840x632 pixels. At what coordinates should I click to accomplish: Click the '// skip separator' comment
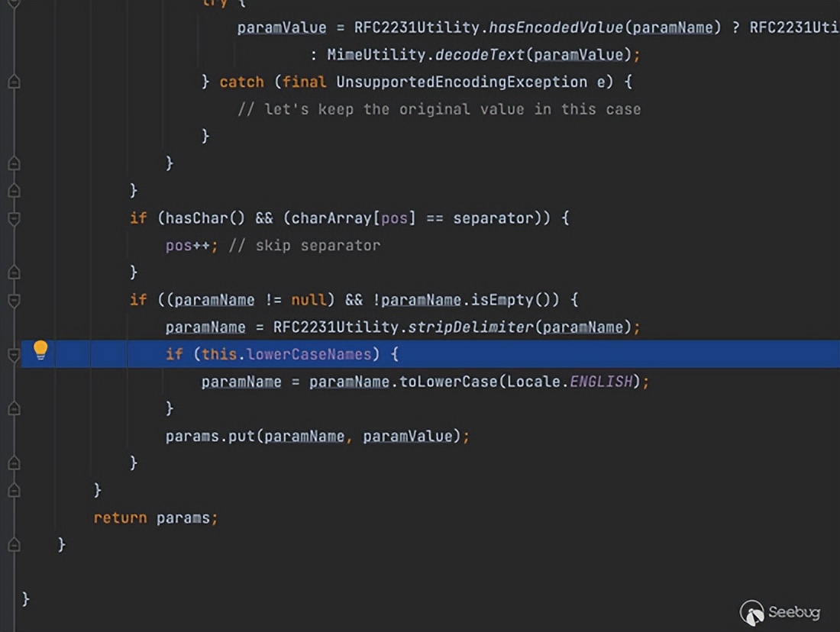(x=304, y=245)
